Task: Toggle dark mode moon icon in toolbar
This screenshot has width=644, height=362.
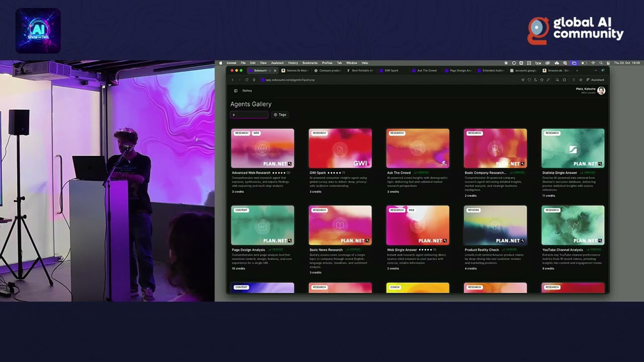Action: point(535,80)
